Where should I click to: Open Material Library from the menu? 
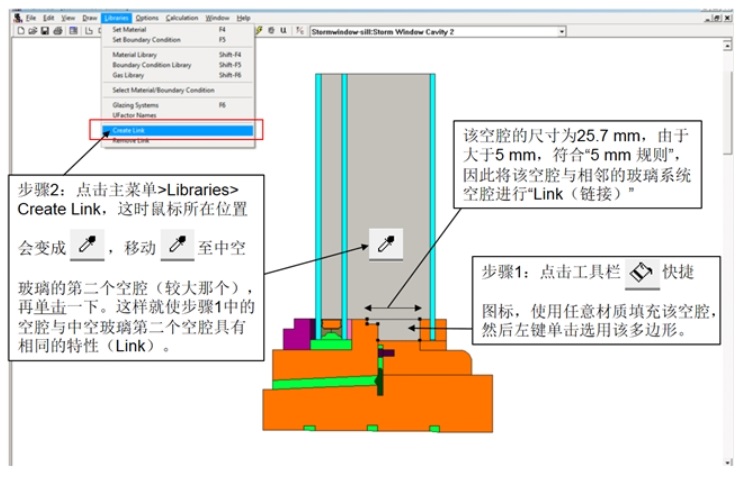point(135,54)
